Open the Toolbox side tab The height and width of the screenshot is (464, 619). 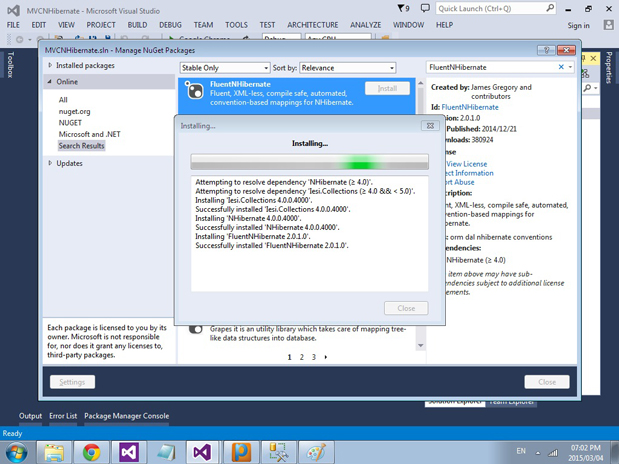(10, 64)
